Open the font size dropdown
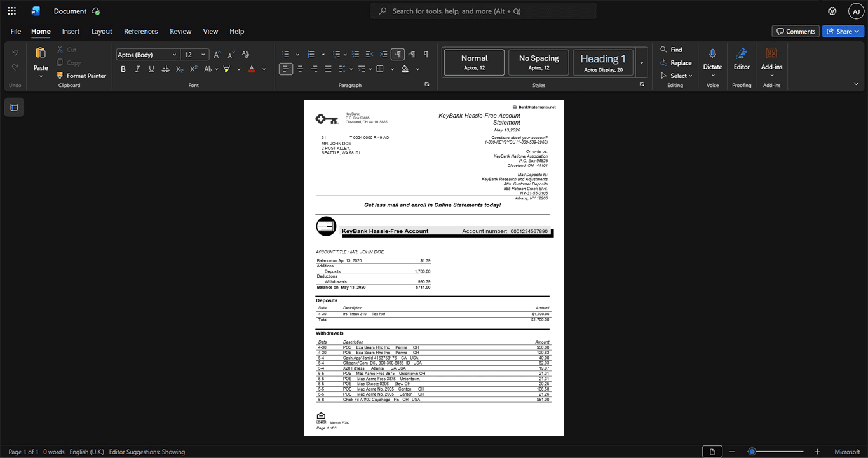868x458 pixels. [203, 55]
